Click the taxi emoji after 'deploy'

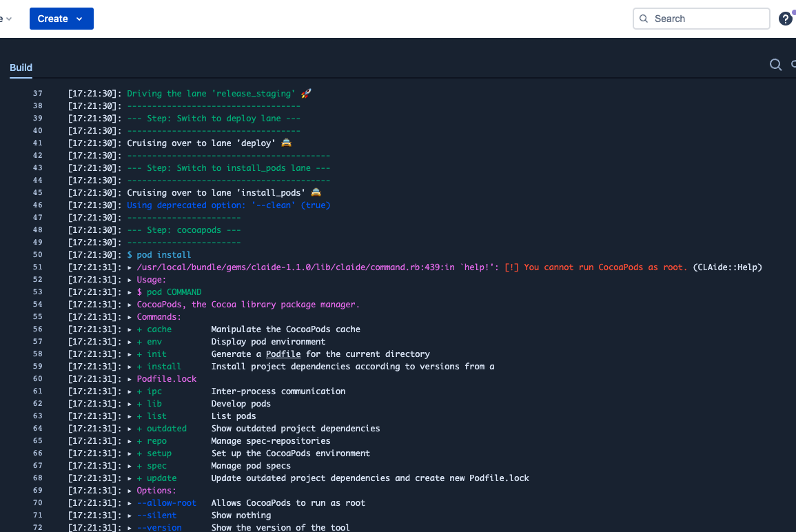[x=286, y=143]
